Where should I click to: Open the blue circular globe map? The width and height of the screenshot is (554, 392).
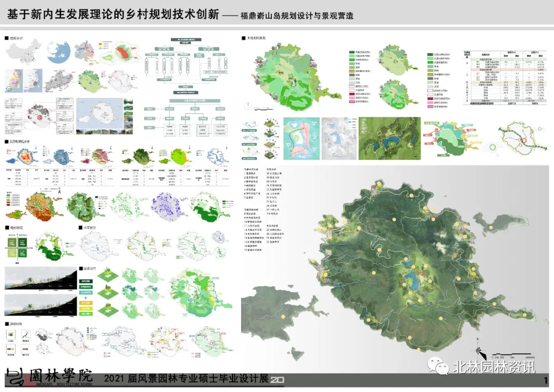pos(58,52)
